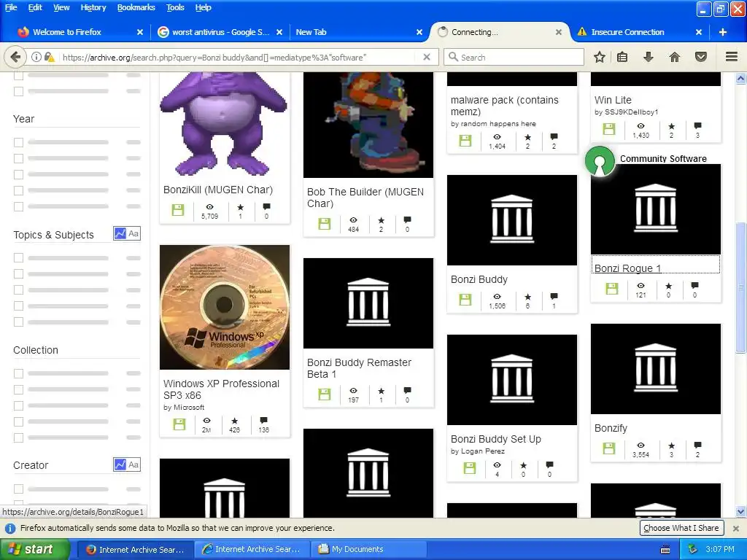Click the star icon under Bonzi Rogue 1
This screenshot has width=747, height=560.
point(668,286)
